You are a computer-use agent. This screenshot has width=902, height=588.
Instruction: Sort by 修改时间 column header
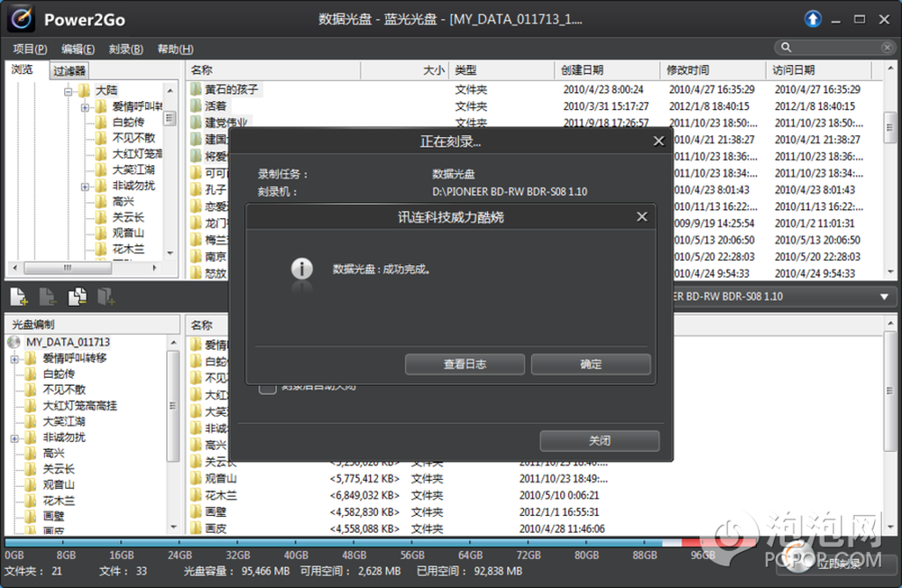click(713, 70)
